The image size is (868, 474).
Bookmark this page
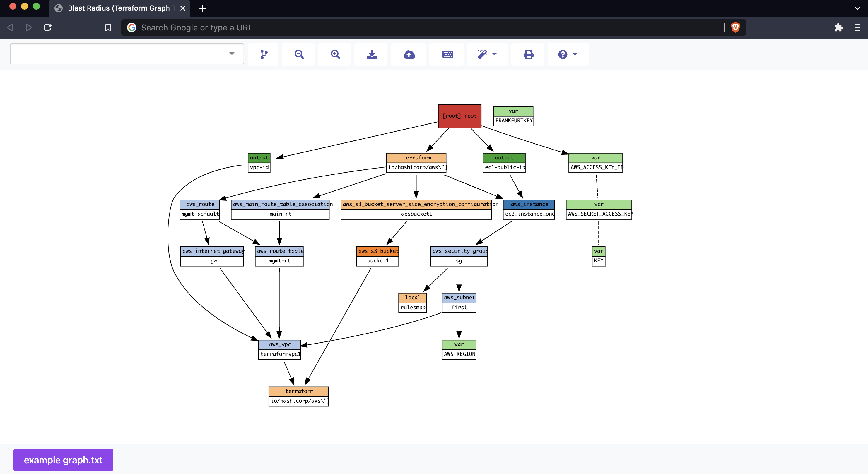[108, 28]
